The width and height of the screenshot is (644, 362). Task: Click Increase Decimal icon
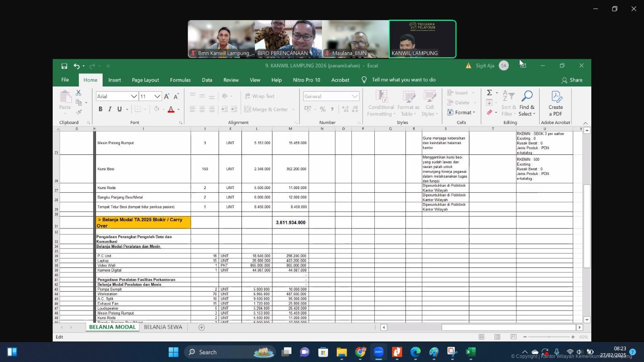[x=345, y=109]
